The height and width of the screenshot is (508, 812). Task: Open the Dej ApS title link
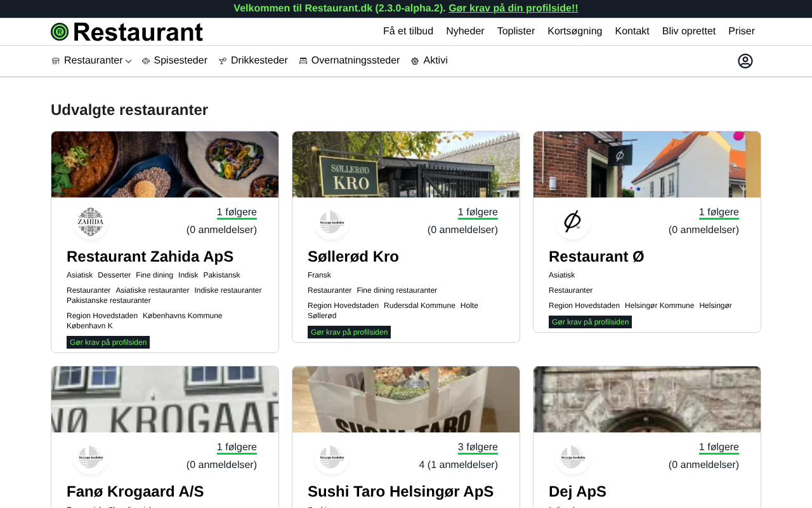tap(577, 491)
